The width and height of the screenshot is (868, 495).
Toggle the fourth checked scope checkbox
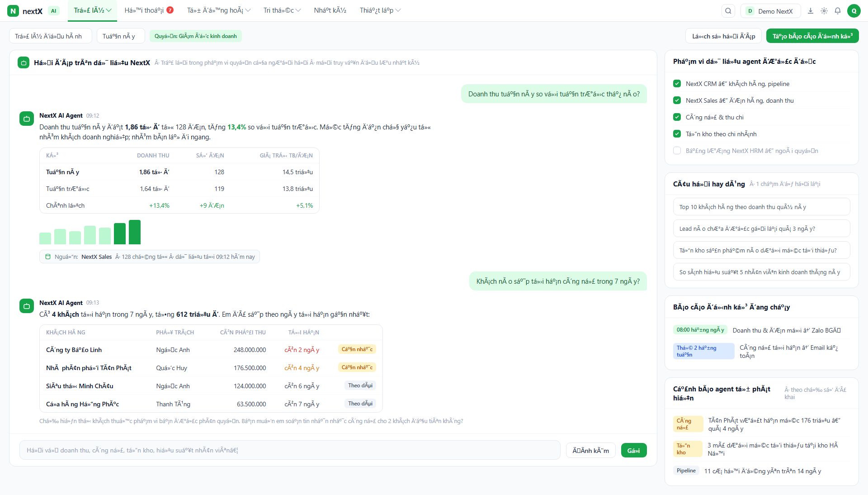click(x=677, y=134)
